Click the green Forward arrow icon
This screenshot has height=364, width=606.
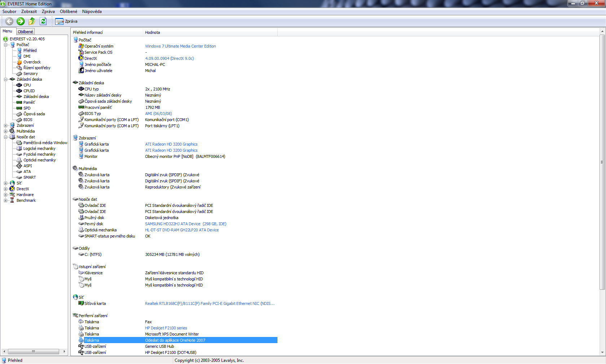click(x=21, y=21)
